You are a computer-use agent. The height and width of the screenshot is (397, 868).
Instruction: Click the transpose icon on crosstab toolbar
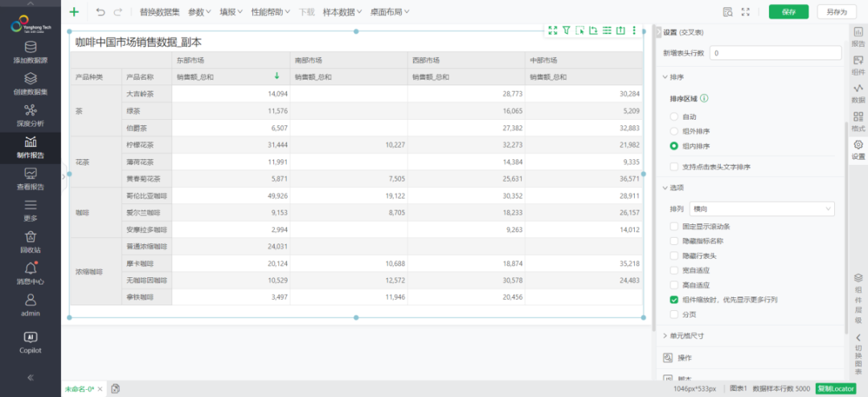[593, 31]
